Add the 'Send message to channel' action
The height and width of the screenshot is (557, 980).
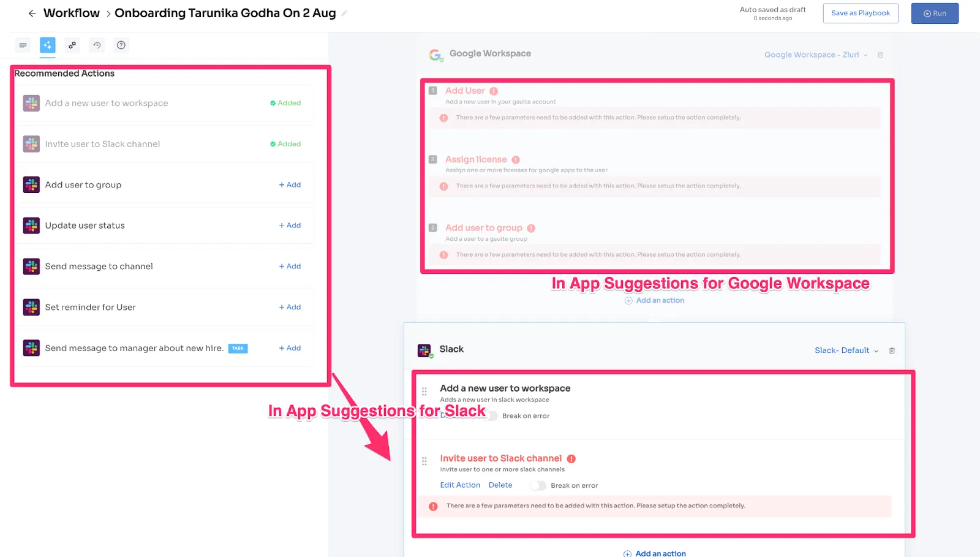pyautogui.click(x=290, y=267)
